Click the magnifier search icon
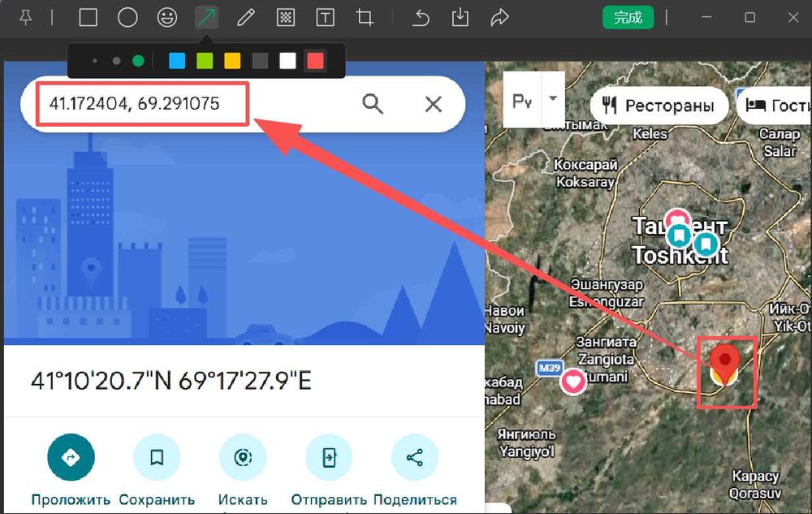Viewport: 812px width, 514px height. [x=373, y=103]
